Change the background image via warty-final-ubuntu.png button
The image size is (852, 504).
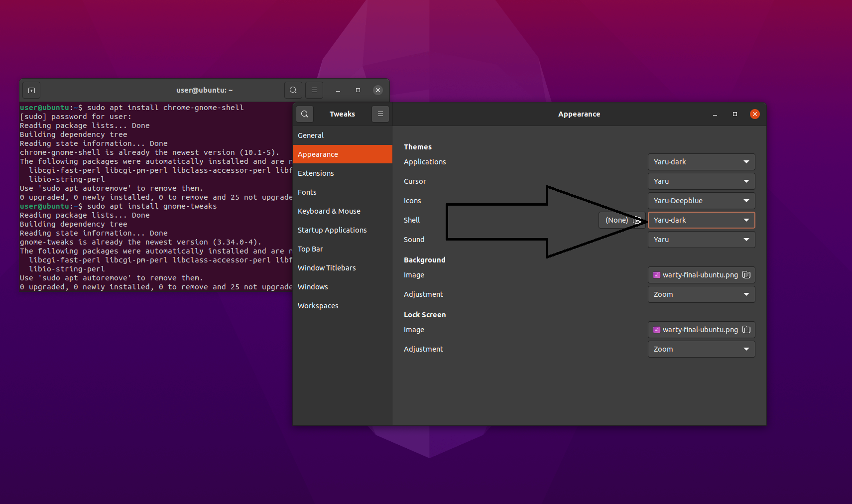[697, 274]
